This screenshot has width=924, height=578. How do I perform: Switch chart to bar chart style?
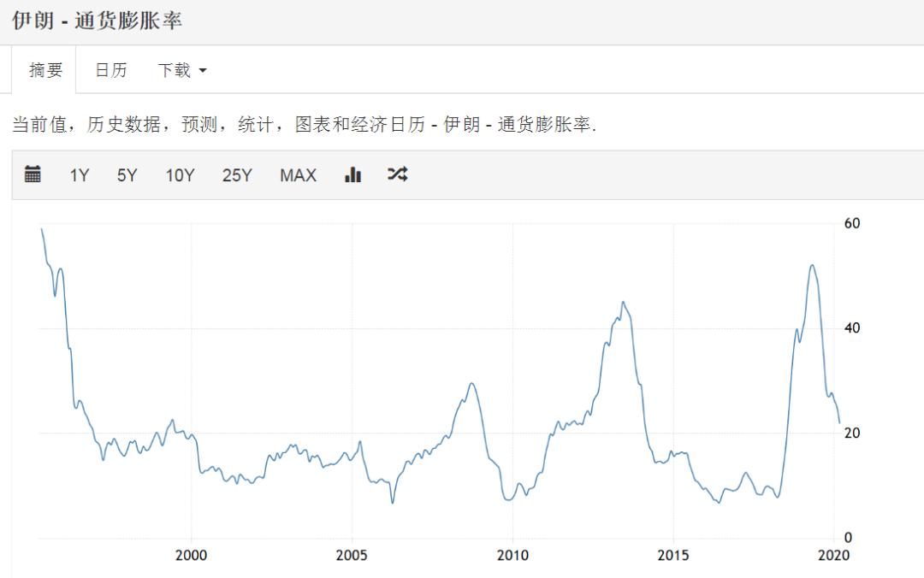352,174
